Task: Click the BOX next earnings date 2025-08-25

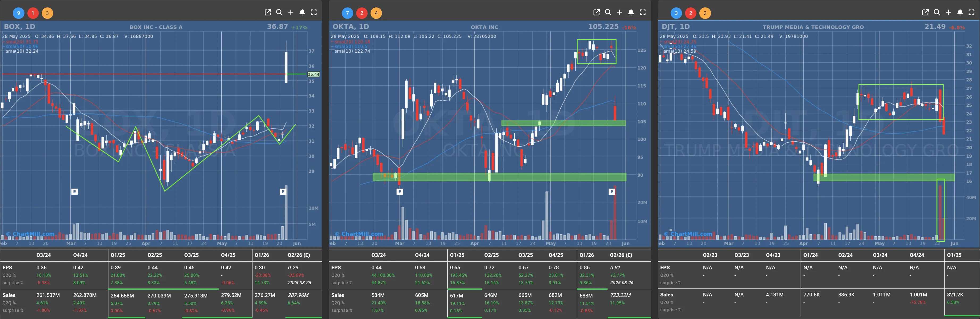Action: point(299,283)
